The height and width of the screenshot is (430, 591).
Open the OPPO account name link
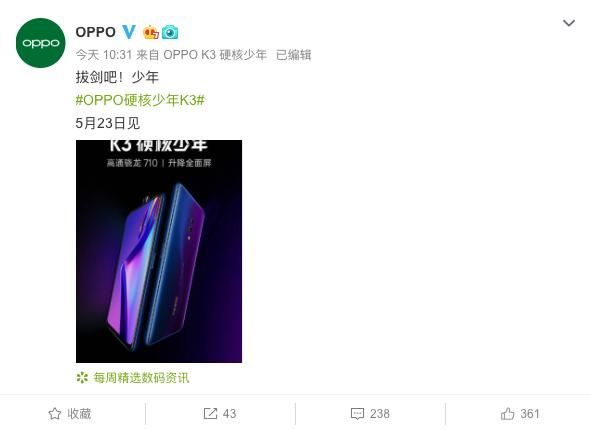click(95, 32)
